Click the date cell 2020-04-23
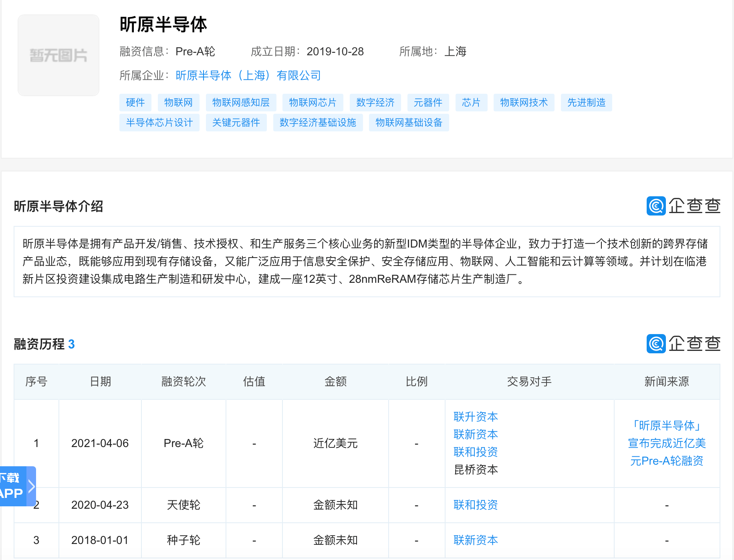Viewport: 734px width, 560px height. tap(100, 505)
